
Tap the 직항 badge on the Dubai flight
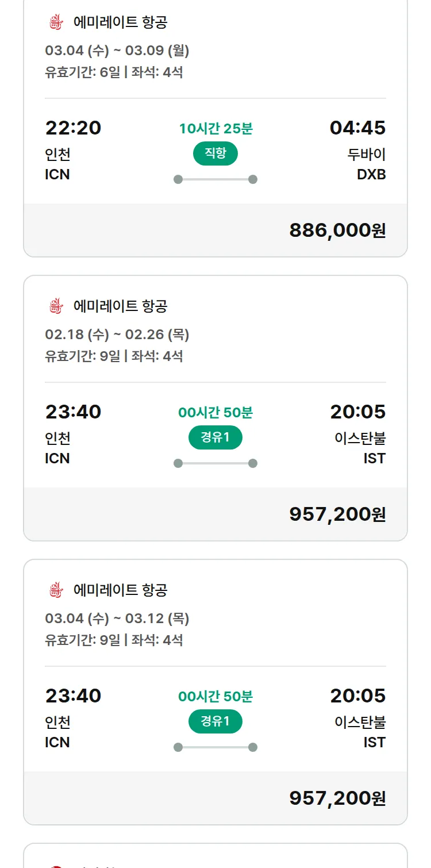[x=215, y=153]
